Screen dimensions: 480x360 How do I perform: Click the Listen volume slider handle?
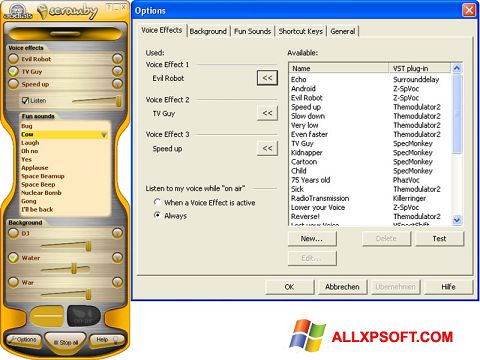pos(118,101)
